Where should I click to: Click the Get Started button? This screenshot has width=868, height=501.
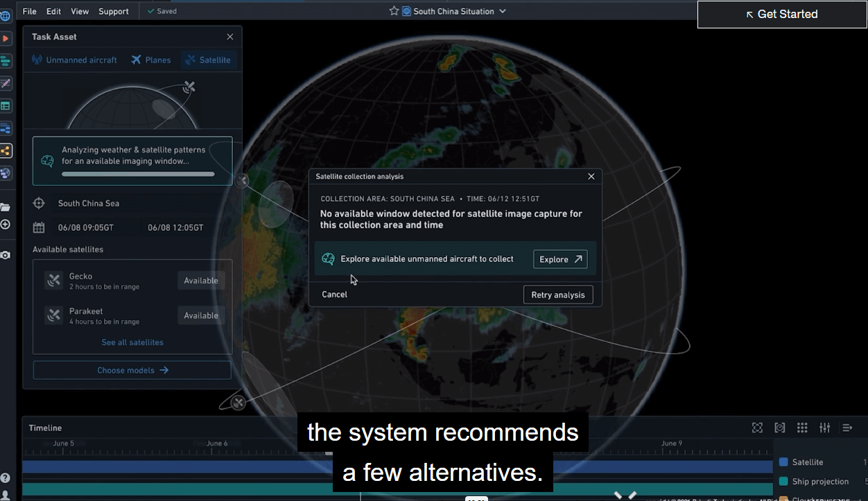[x=782, y=14]
